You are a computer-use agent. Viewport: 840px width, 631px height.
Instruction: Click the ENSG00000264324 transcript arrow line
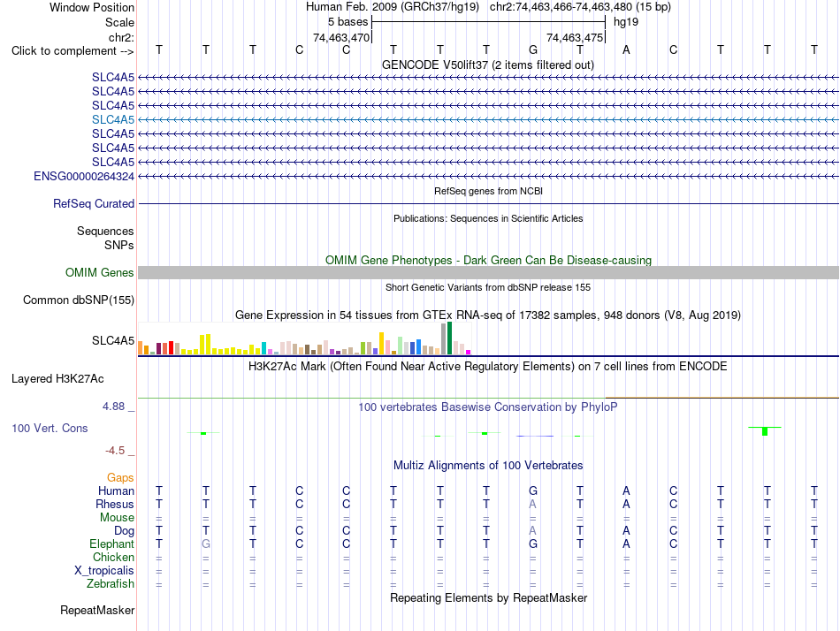[488, 176]
